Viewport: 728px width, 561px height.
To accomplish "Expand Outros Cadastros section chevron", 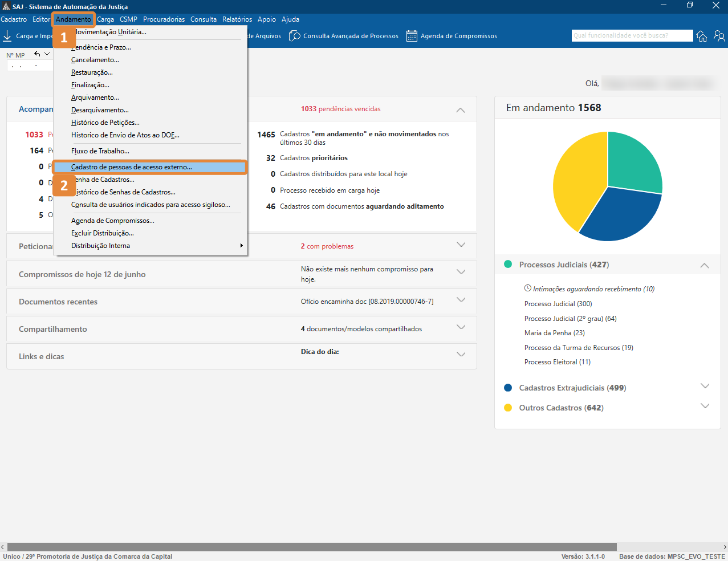I will tap(705, 406).
